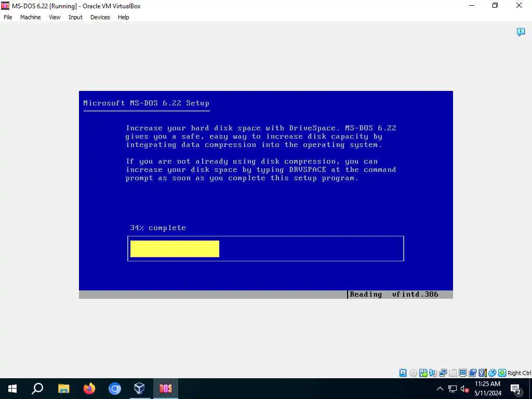Click the 34% complete text
532x399 pixels.
(158, 228)
